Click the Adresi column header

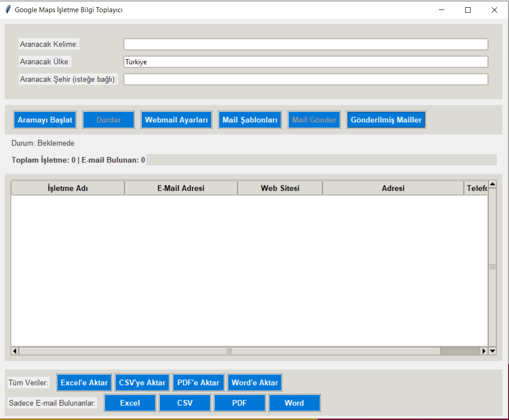[x=393, y=188]
